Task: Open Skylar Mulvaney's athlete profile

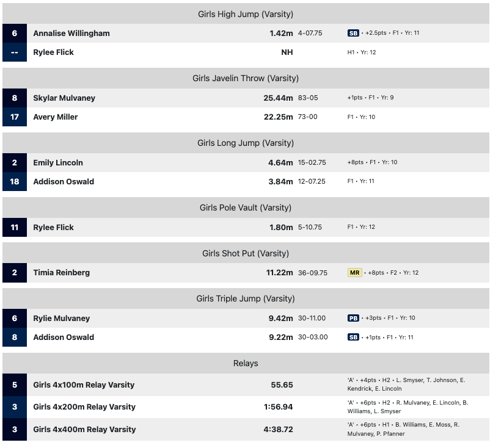Action: [x=64, y=98]
